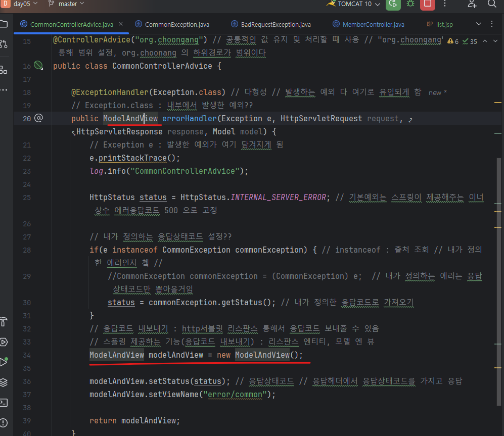The width and height of the screenshot is (504, 436).
Task: Click return modelAndView statement on line 39
Action: 134,420
